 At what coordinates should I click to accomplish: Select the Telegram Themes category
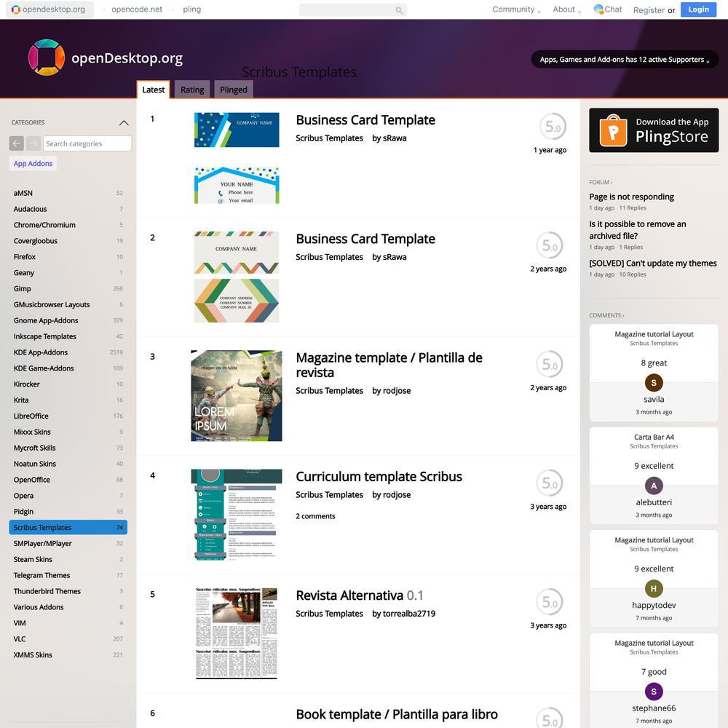(x=68, y=575)
